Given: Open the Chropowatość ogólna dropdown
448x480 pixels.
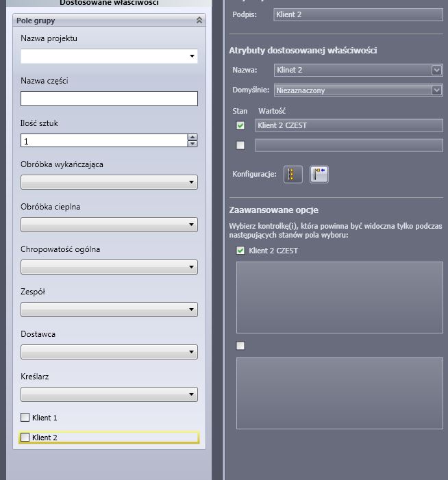Looking at the screenshot, I should click(109, 267).
